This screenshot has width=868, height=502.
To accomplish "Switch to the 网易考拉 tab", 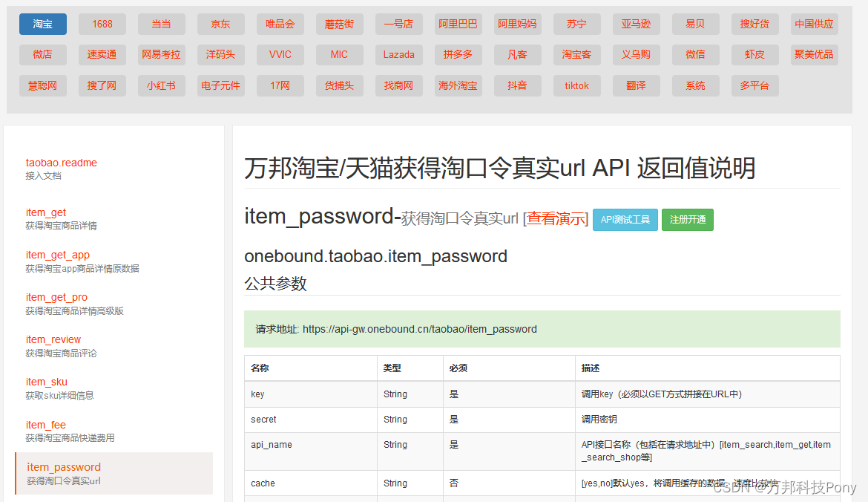I will coord(161,54).
